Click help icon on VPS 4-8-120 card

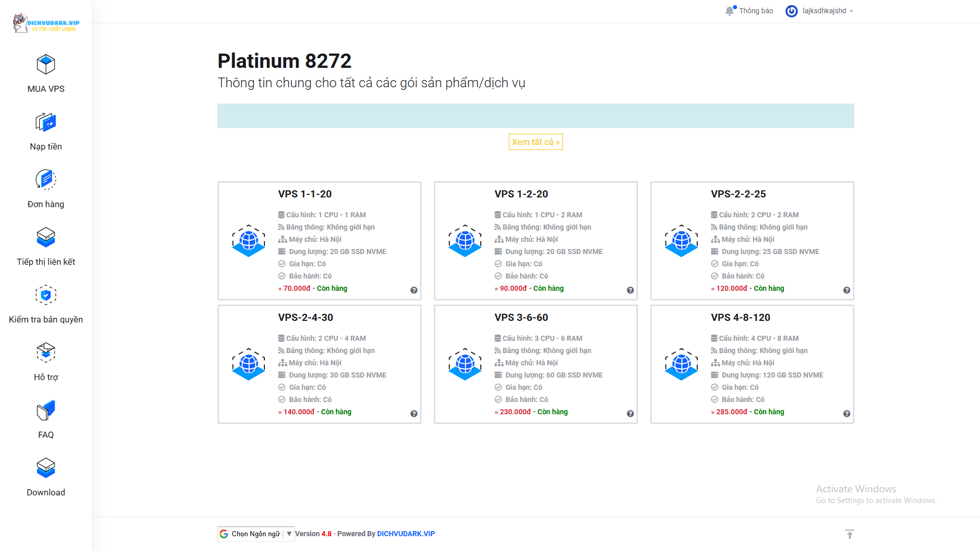pos(847,414)
